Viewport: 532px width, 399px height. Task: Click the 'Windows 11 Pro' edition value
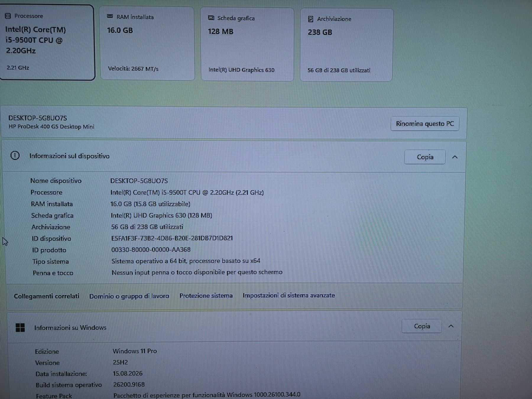(x=135, y=351)
